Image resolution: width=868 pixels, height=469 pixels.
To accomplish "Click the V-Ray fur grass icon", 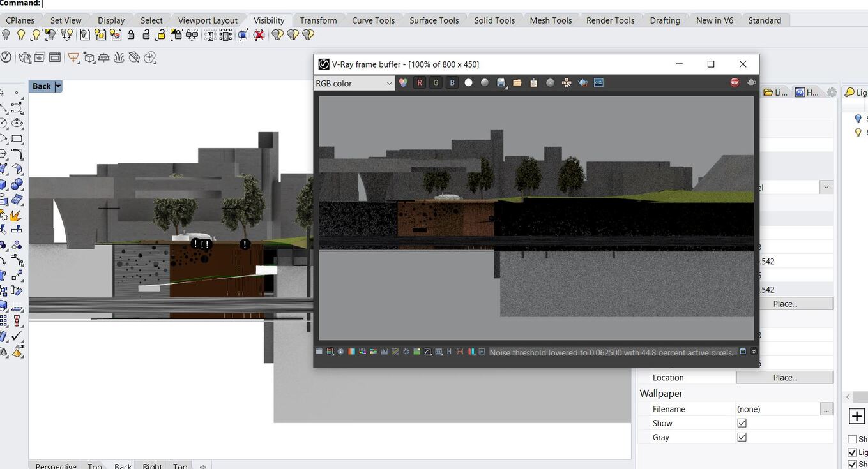I will click(x=119, y=57).
